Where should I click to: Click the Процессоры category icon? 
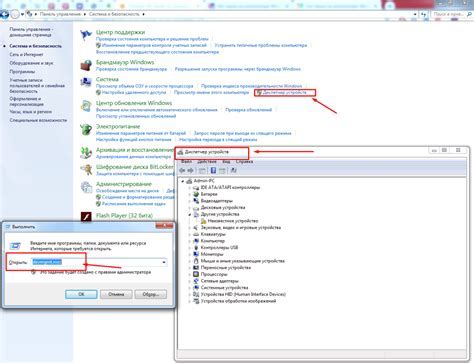click(196, 274)
